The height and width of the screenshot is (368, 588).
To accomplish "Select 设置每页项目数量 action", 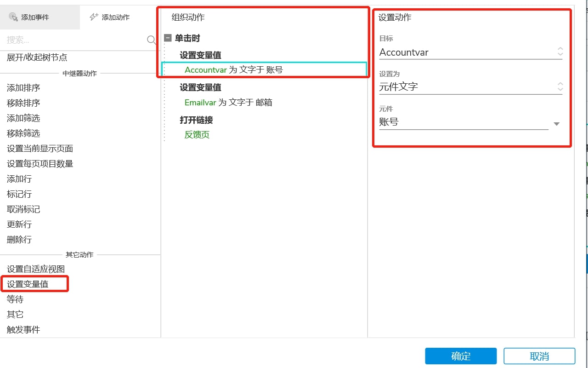I will pos(40,164).
